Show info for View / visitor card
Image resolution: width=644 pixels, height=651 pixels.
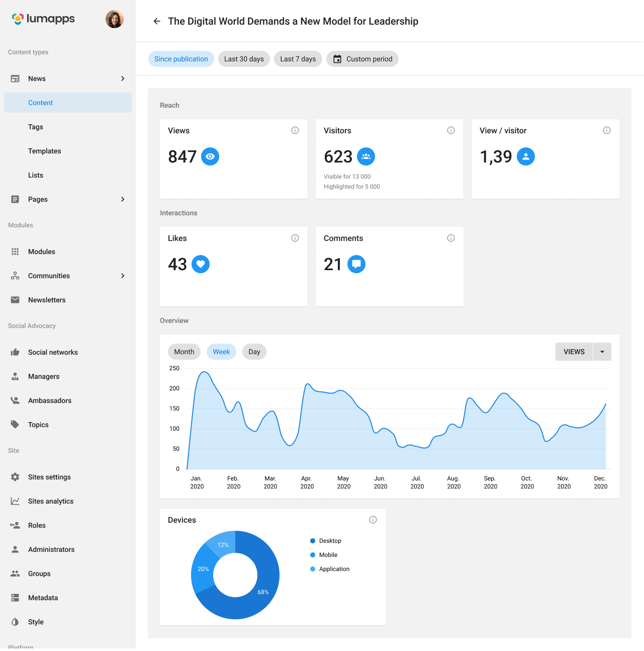(607, 130)
